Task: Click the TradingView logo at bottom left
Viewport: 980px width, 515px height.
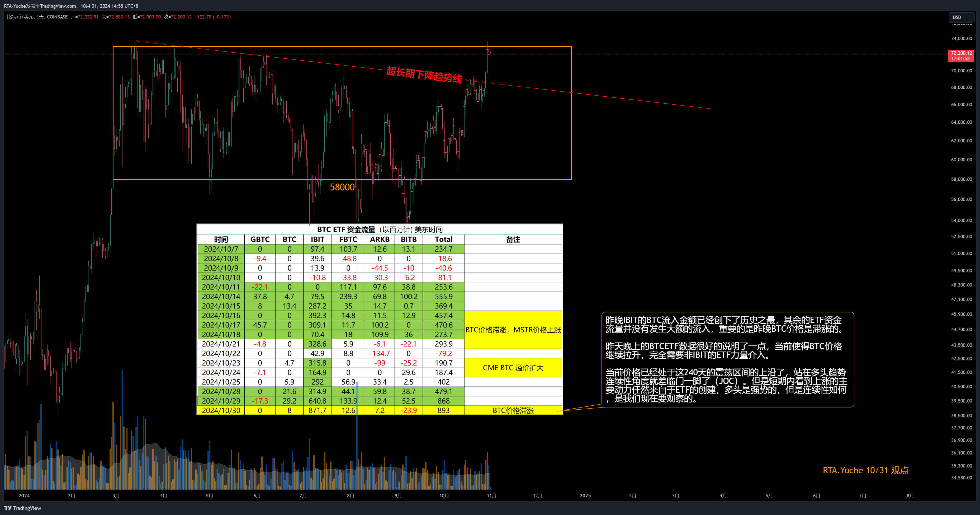Action: pos(22,508)
